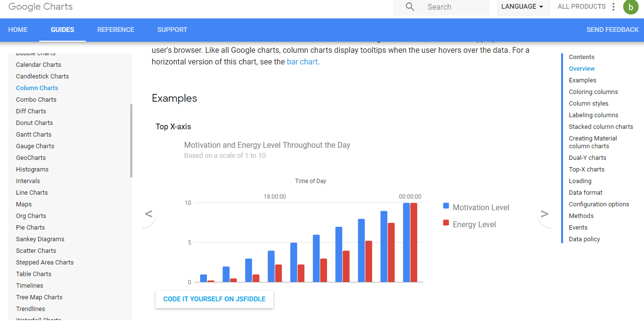This screenshot has height=326, width=644.
Task: Click the left arrow to view previous example
Action: (148, 214)
